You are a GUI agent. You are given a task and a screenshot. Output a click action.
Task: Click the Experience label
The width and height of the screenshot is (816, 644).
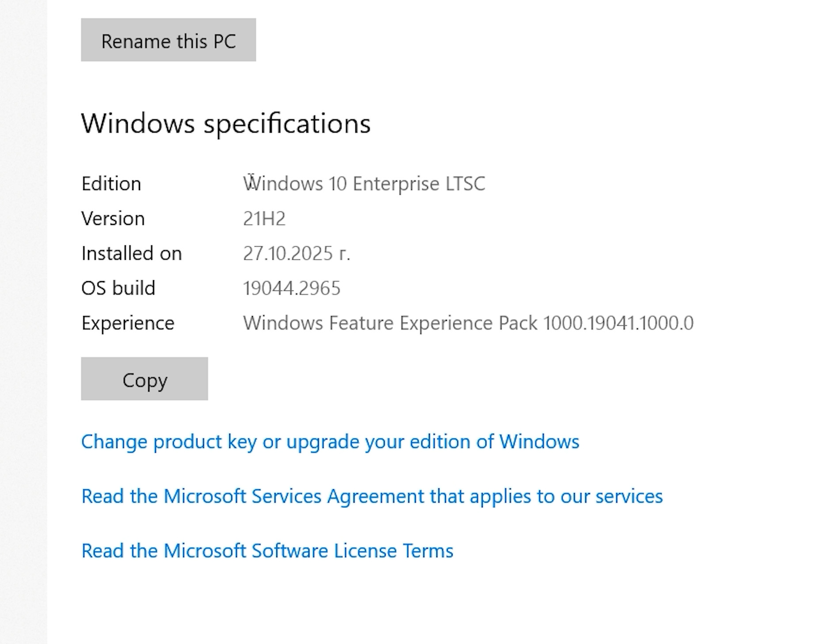[128, 323]
